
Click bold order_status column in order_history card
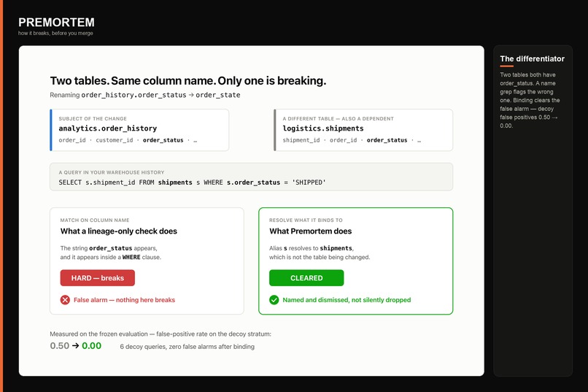pos(163,140)
